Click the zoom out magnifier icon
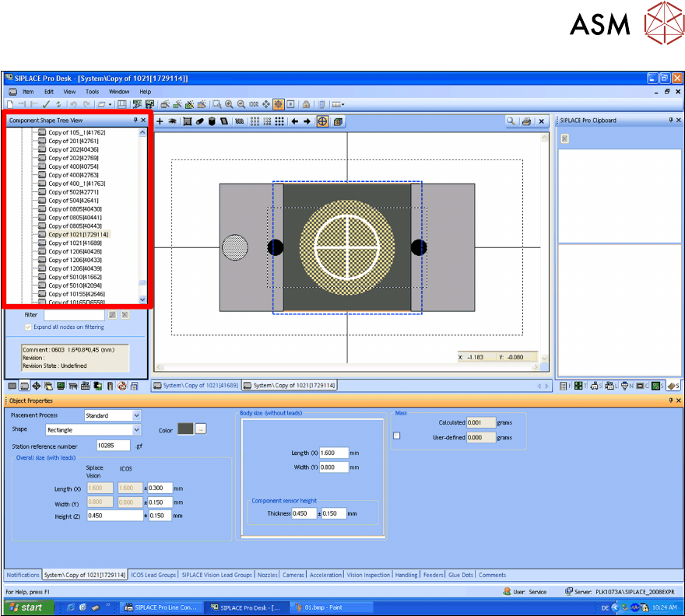The width and height of the screenshot is (685, 616). [241, 103]
